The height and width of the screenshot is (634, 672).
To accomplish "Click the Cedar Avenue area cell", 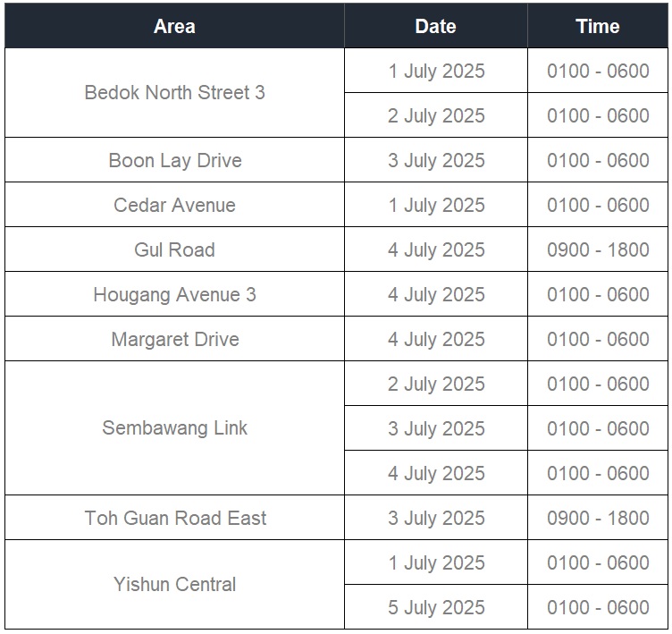I will coord(174,205).
